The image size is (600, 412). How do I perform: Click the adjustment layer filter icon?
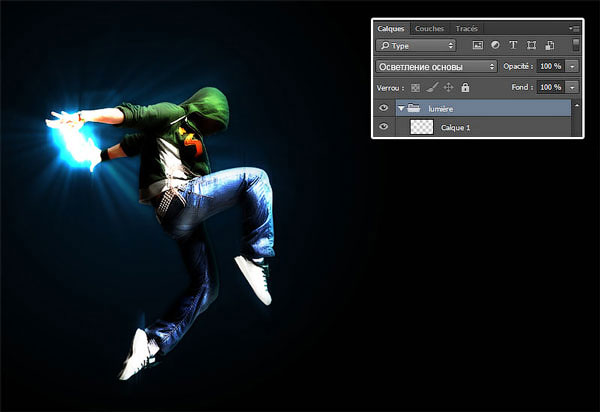495,45
